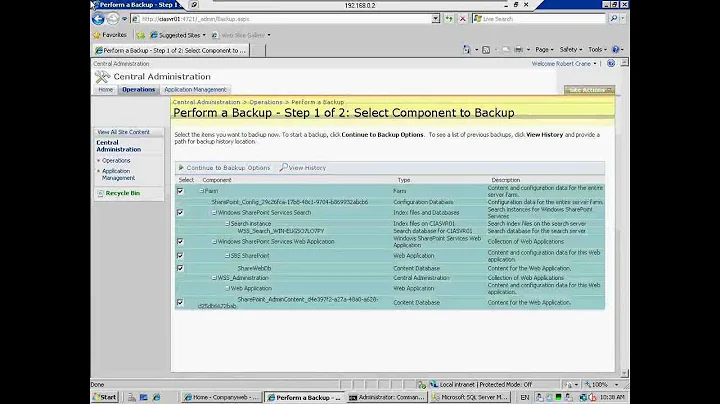Switch to Home - Companyweb taskbar window
Screen dimensions: 720x404
point(222,397)
